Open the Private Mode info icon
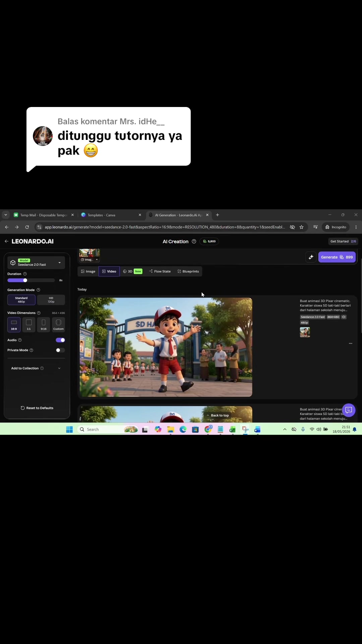Screen dimensions: 362x644 click(x=32, y=350)
